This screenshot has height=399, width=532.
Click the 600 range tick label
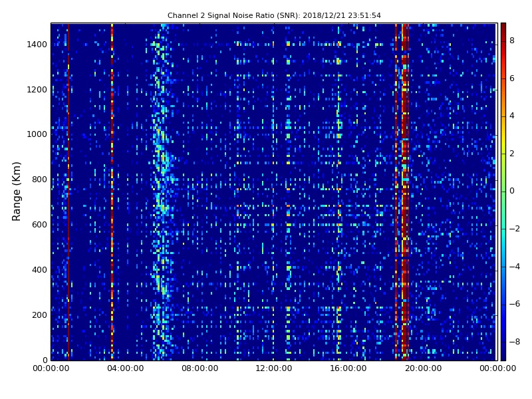pyautogui.click(x=39, y=225)
